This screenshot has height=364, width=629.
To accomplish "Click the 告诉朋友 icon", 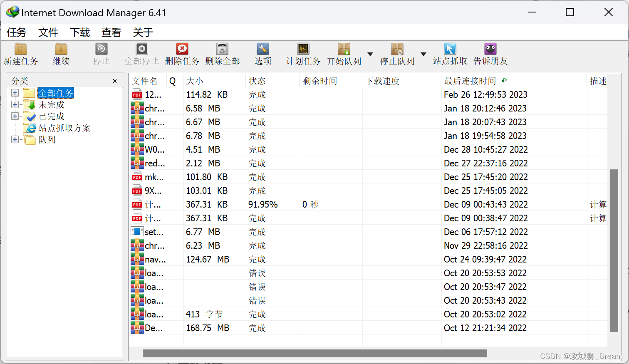I will coord(490,49).
